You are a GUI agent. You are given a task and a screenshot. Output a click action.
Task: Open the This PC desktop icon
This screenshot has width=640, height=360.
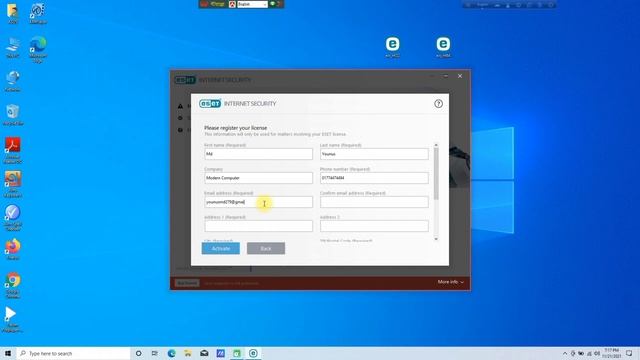13,47
